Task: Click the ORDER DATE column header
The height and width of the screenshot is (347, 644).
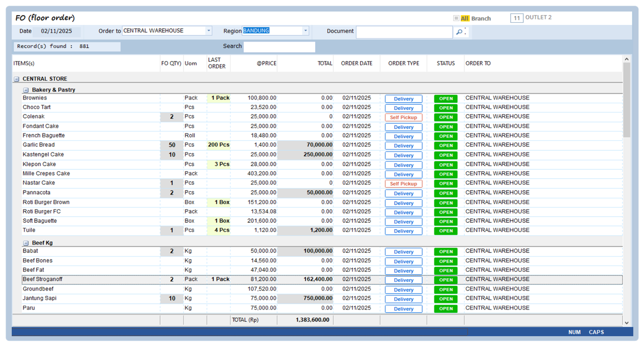Action: [x=357, y=64]
